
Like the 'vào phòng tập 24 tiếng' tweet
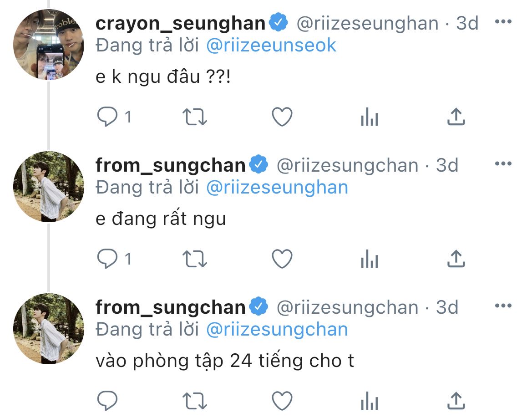click(282, 401)
